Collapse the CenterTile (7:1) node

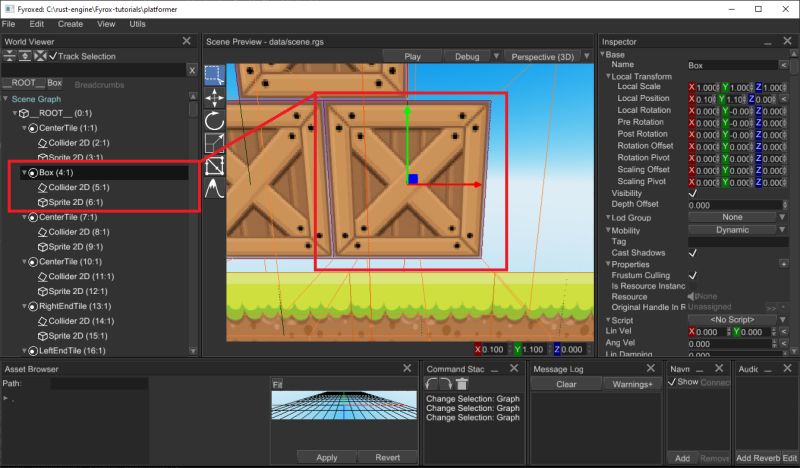[24, 217]
